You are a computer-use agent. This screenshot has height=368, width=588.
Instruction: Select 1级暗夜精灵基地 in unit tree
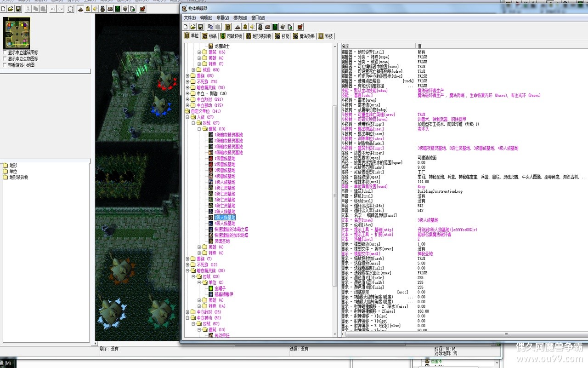click(228, 135)
